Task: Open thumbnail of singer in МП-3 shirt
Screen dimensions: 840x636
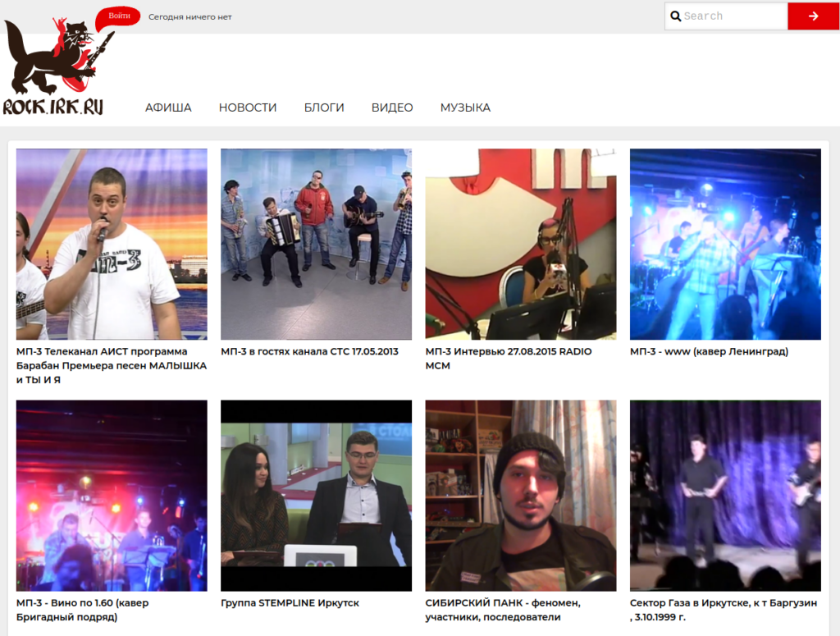Action: point(112,245)
